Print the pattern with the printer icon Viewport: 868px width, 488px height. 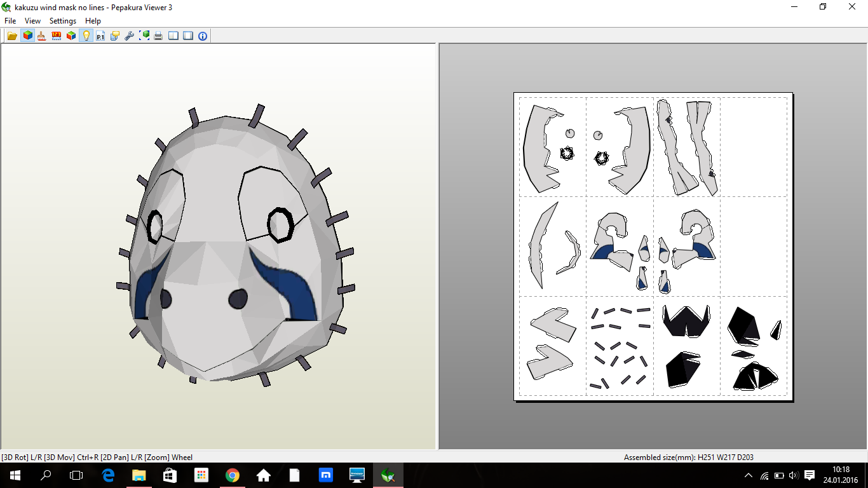pyautogui.click(x=158, y=36)
